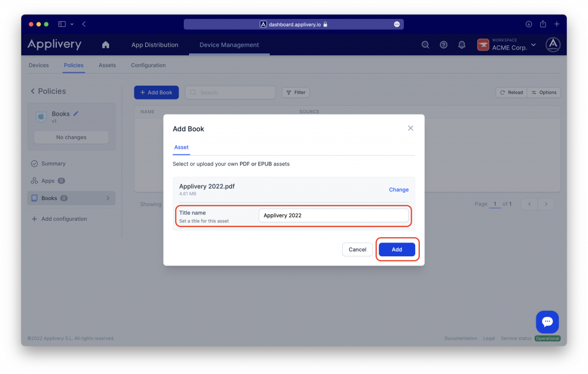Open the help question mark icon
Viewport: 588px width, 374px height.
point(444,45)
